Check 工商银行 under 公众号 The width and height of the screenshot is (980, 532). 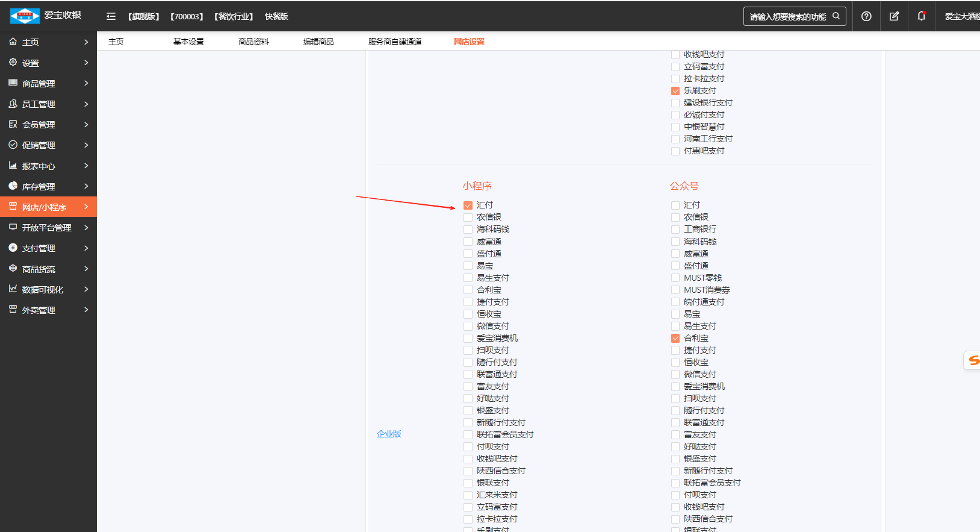tap(675, 230)
